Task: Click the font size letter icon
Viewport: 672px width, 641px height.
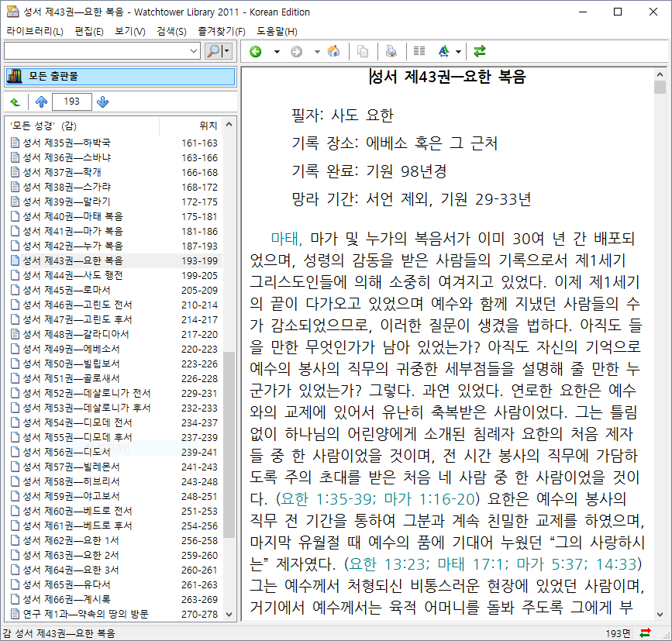Action: (443, 51)
